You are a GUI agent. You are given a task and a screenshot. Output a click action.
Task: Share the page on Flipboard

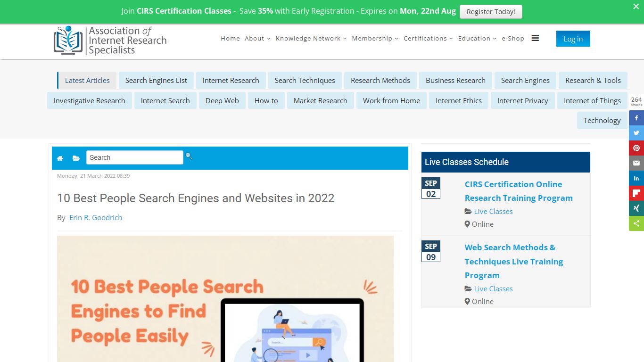[636, 193]
